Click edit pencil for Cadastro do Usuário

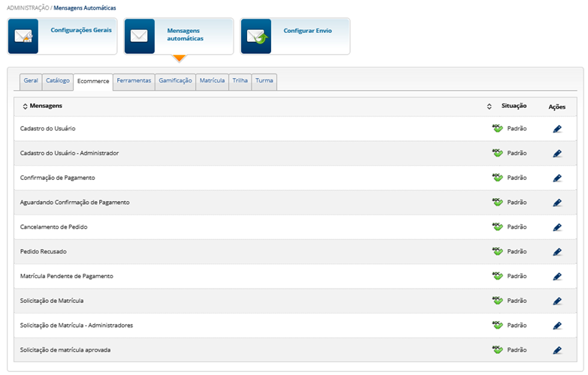coord(556,129)
